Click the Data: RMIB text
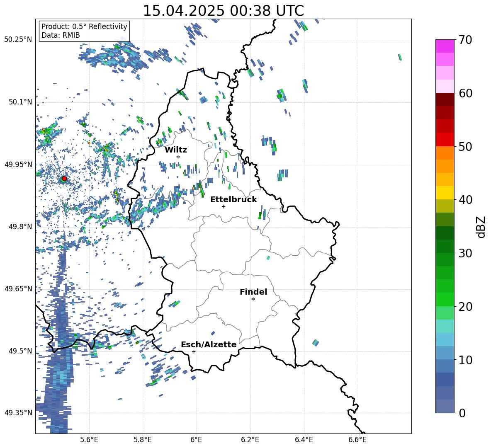The width and height of the screenshot is (491, 448). point(61,35)
